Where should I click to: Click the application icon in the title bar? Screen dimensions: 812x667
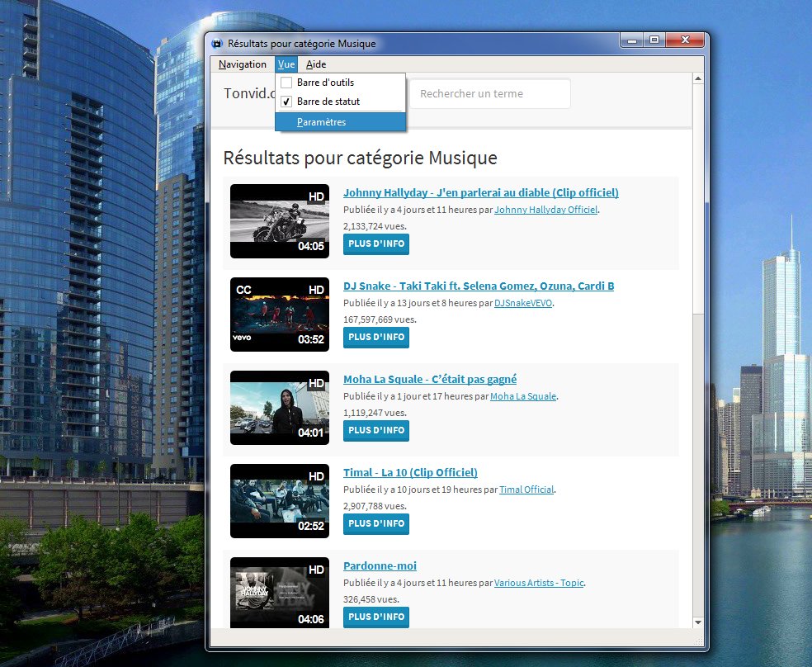pos(217,44)
